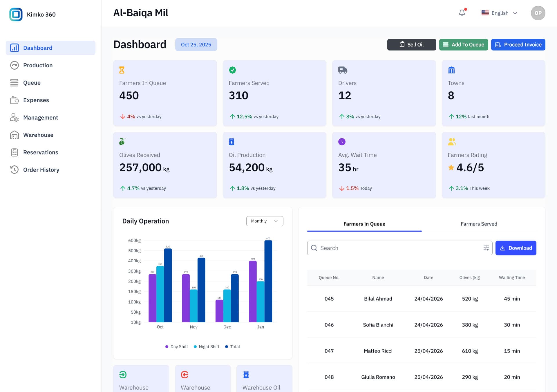Open Warehouse in the sidebar

(50, 135)
